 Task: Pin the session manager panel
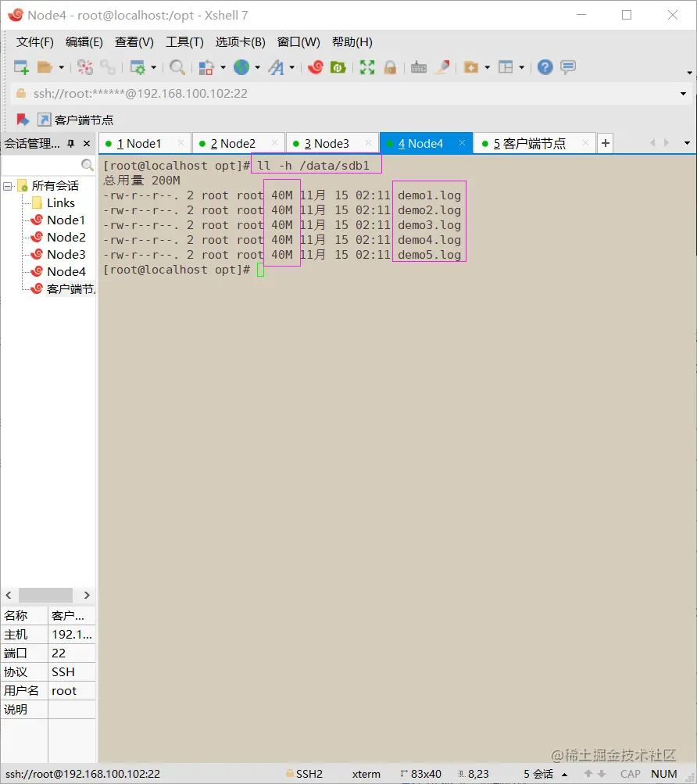(x=71, y=144)
